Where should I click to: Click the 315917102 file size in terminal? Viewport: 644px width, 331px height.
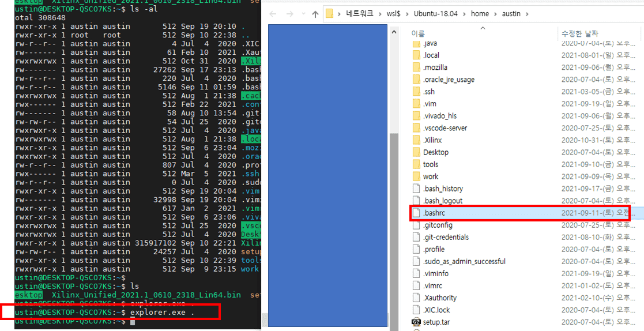(x=156, y=243)
